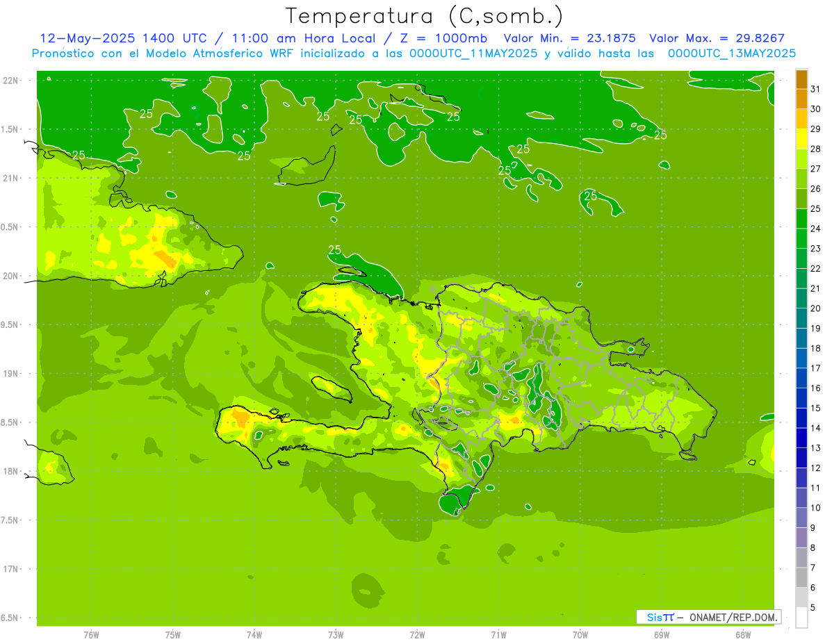Click the "18N" latitude label

(10, 472)
